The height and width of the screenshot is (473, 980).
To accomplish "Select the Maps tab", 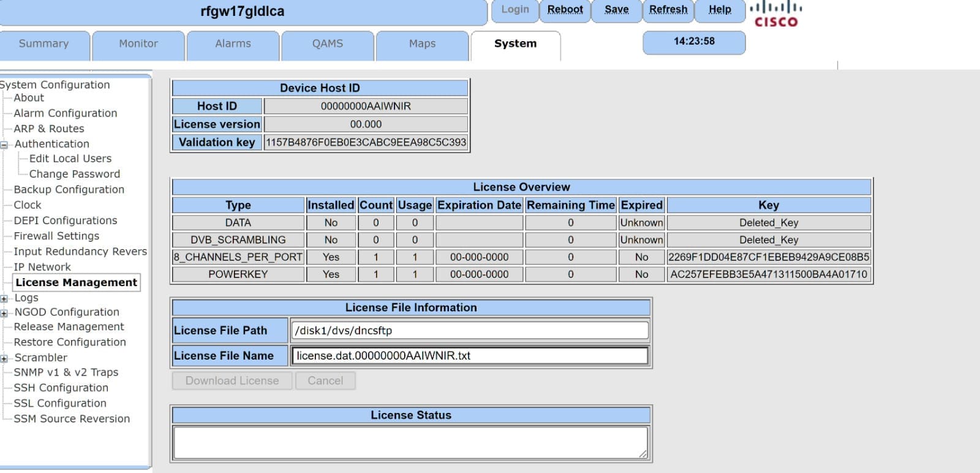I will [422, 44].
